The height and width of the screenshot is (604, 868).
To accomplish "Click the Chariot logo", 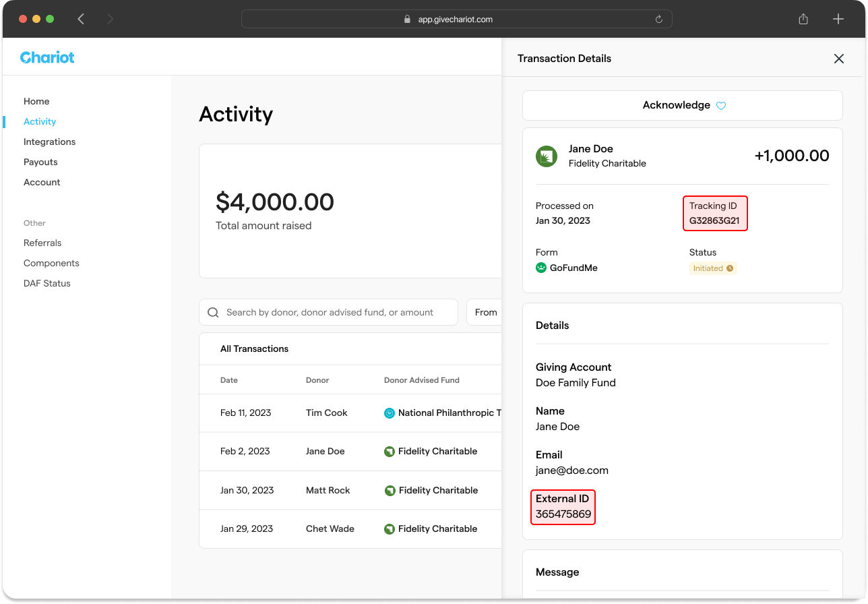I will click(x=47, y=57).
